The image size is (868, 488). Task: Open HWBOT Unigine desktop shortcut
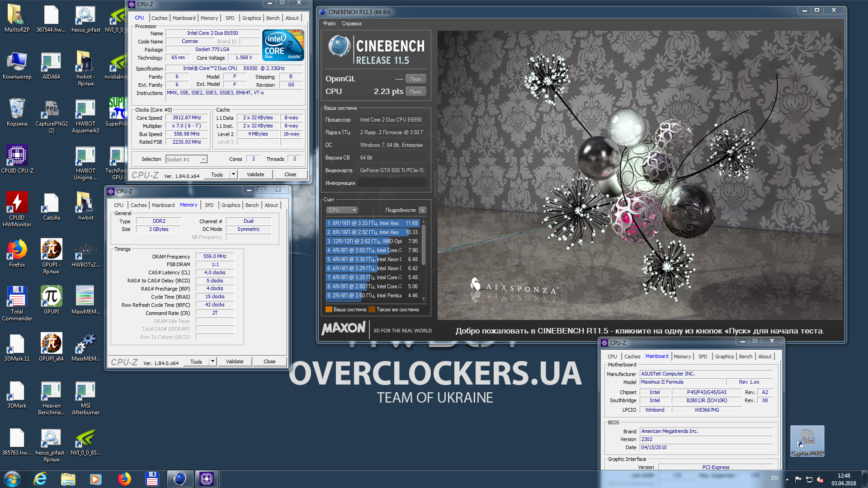(85, 164)
